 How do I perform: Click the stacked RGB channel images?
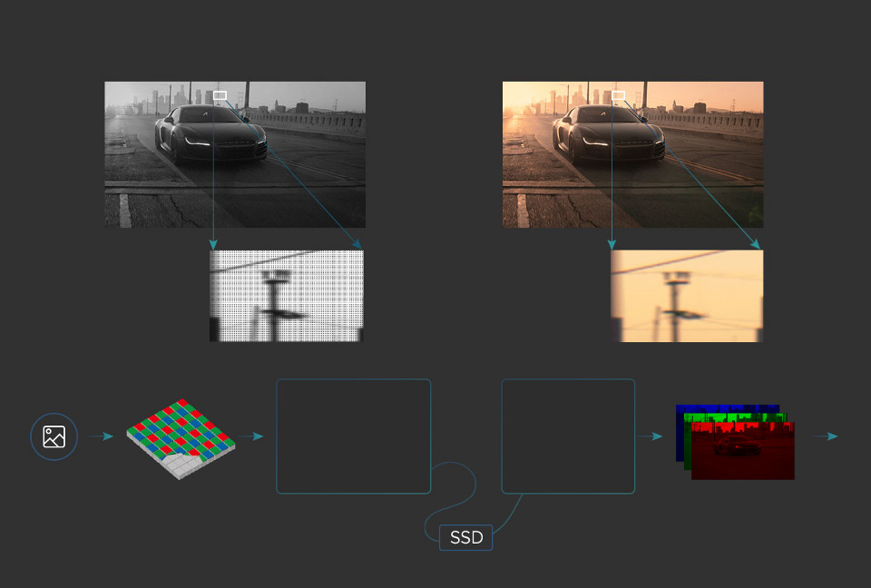(x=735, y=442)
